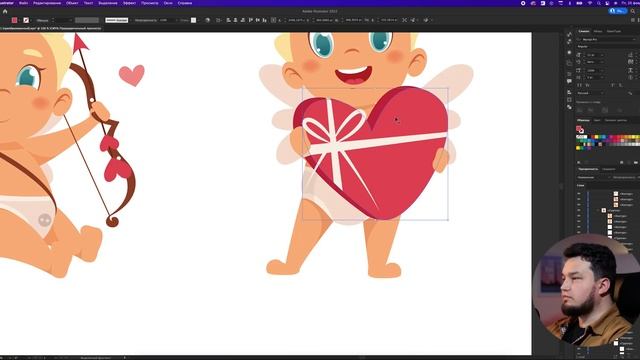Screen dimensions: 640x360
Task: Click the Spotlight search icon in macOS menu bar
Action: tap(600, 3)
